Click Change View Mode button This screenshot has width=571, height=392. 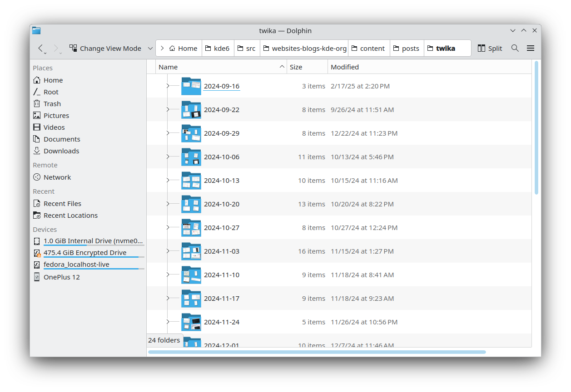pyautogui.click(x=105, y=49)
